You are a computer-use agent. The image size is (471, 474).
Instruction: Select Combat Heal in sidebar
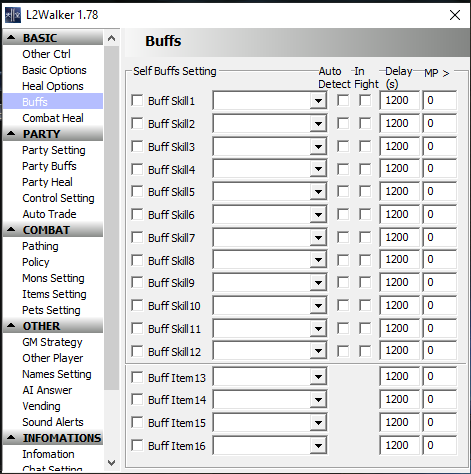click(x=53, y=118)
